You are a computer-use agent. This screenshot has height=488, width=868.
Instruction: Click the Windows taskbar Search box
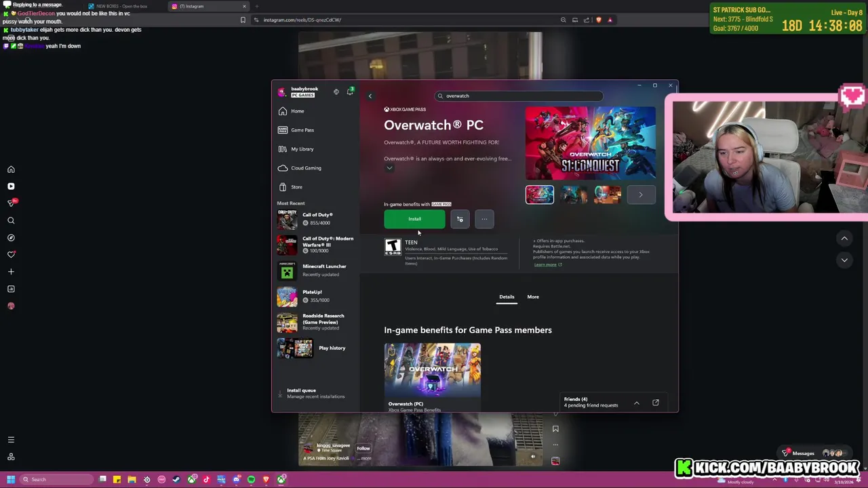(x=56, y=480)
